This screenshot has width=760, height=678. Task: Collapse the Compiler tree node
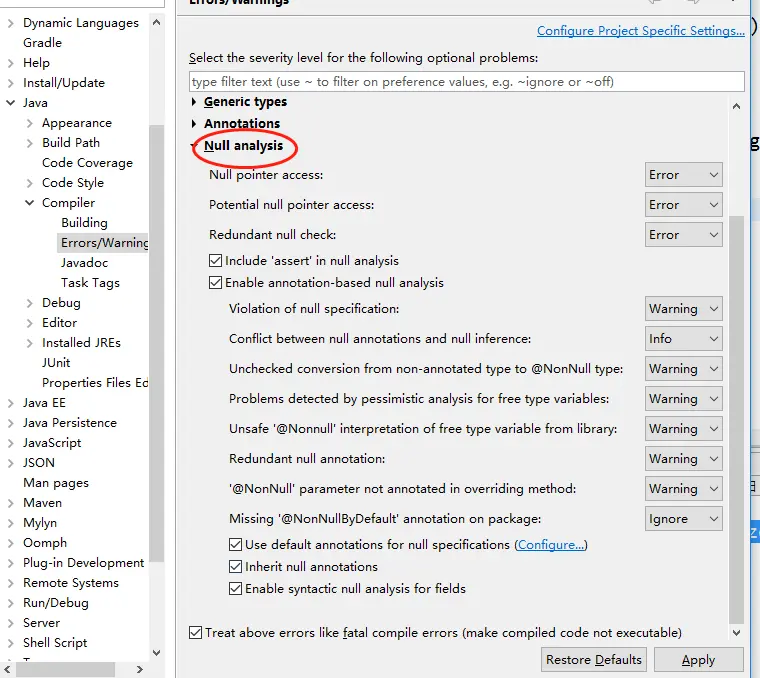pos(30,203)
